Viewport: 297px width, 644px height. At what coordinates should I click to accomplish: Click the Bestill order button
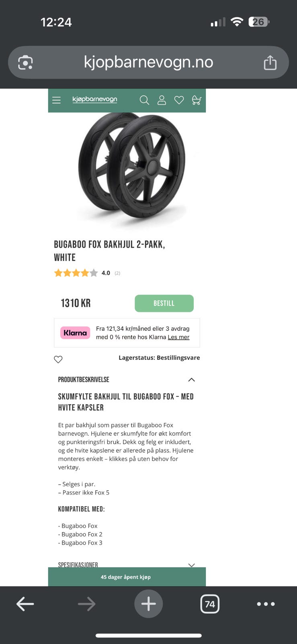[x=164, y=303]
